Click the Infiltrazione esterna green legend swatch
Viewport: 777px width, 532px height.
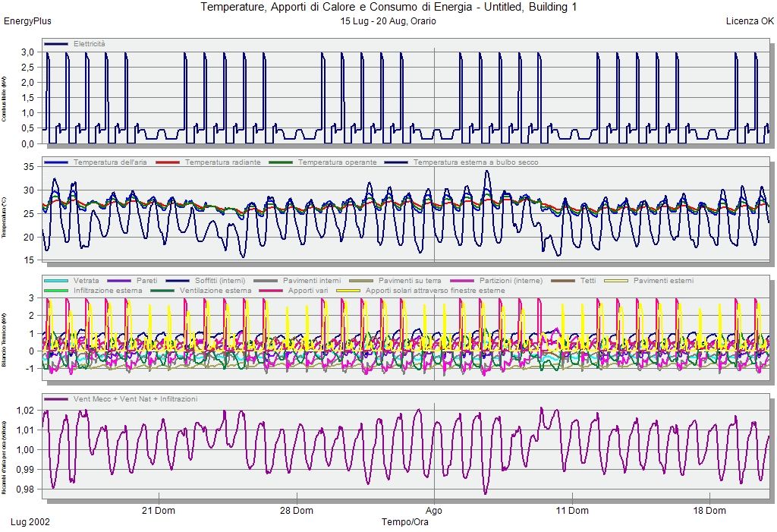click(56, 291)
